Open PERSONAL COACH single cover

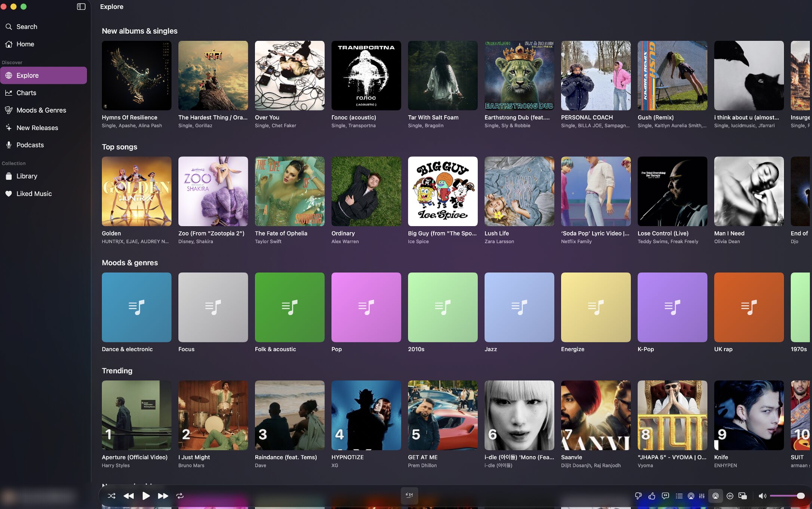[596, 75]
